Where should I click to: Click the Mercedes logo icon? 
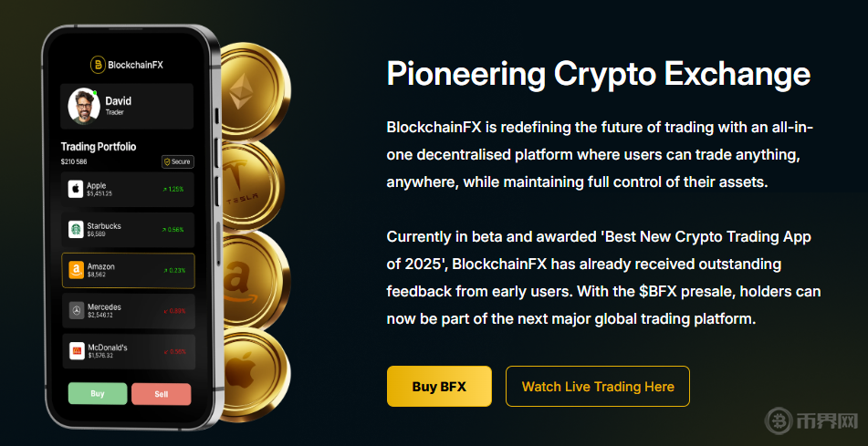[77, 311]
